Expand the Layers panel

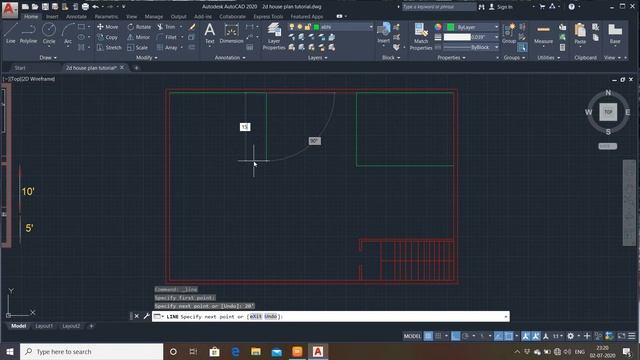(x=318, y=58)
